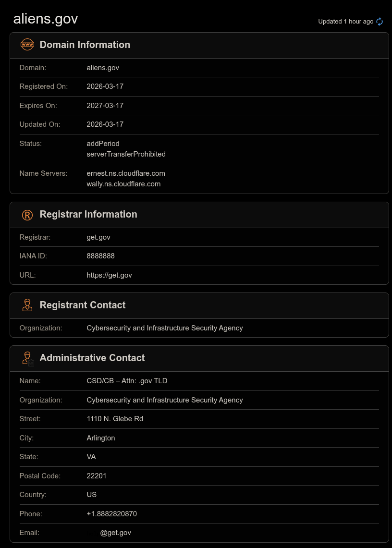The height and width of the screenshot is (548, 392).
Task: Click the Administrative Contact organization value
Action: 165,400
